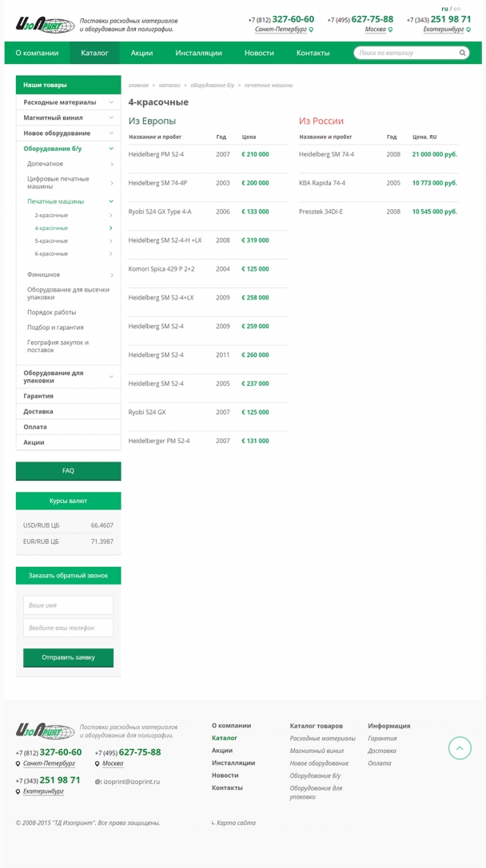Switch the site language to en
Screen dimensions: 486x868
[457, 9]
